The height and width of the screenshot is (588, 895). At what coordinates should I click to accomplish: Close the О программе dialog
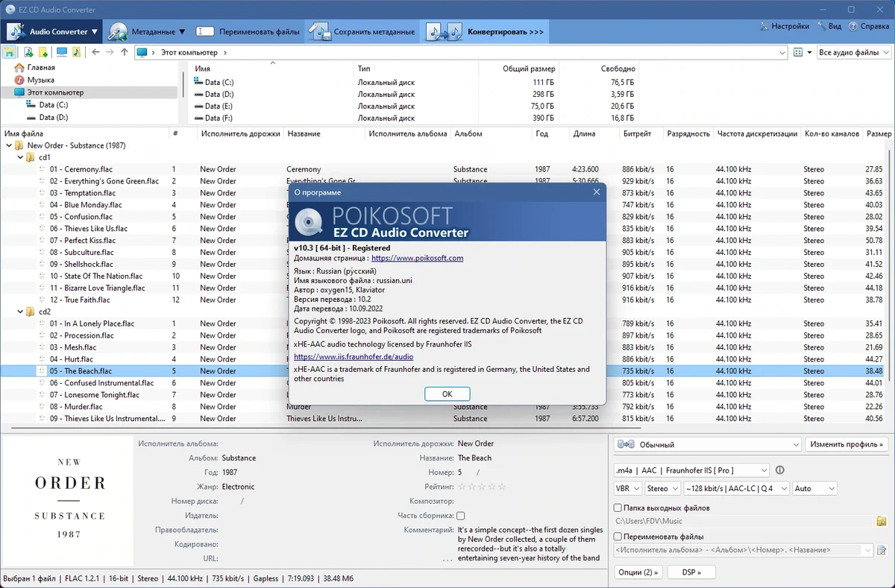(x=596, y=192)
